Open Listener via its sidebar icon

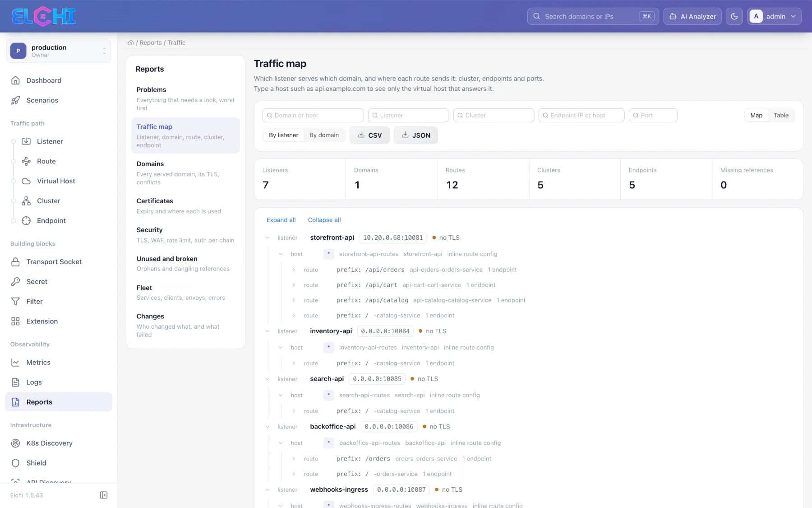[26, 141]
